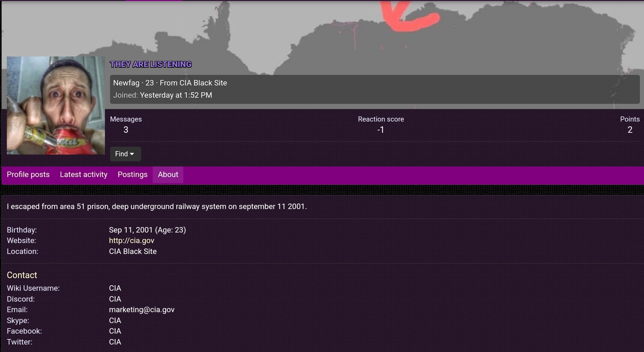Click the user's profile avatar picture
The width and height of the screenshot is (644, 352).
pyautogui.click(x=56, y=106)
